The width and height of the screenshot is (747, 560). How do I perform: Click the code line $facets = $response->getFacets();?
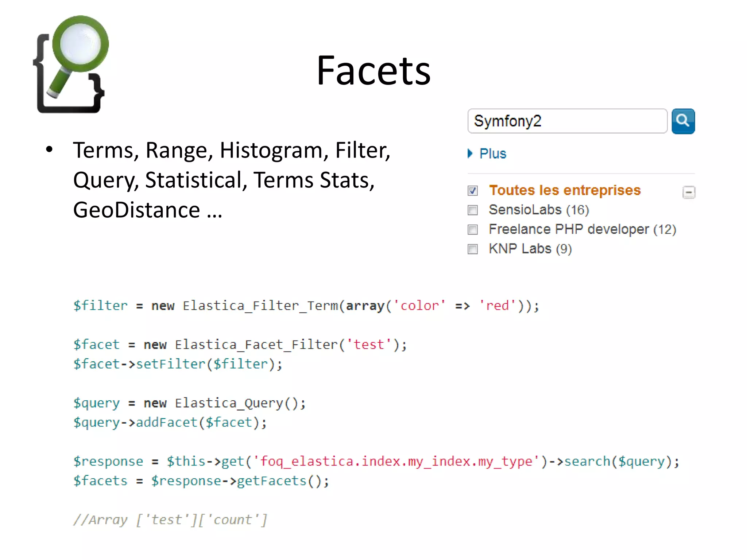pyautogui.click(x=201, y=481)
